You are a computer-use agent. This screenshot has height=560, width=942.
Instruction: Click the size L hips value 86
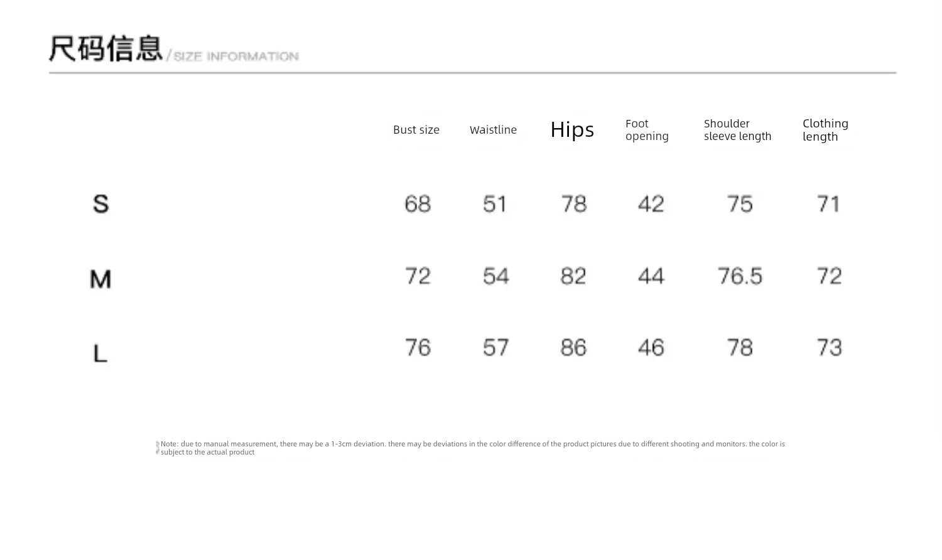click(x=573, y=348)
